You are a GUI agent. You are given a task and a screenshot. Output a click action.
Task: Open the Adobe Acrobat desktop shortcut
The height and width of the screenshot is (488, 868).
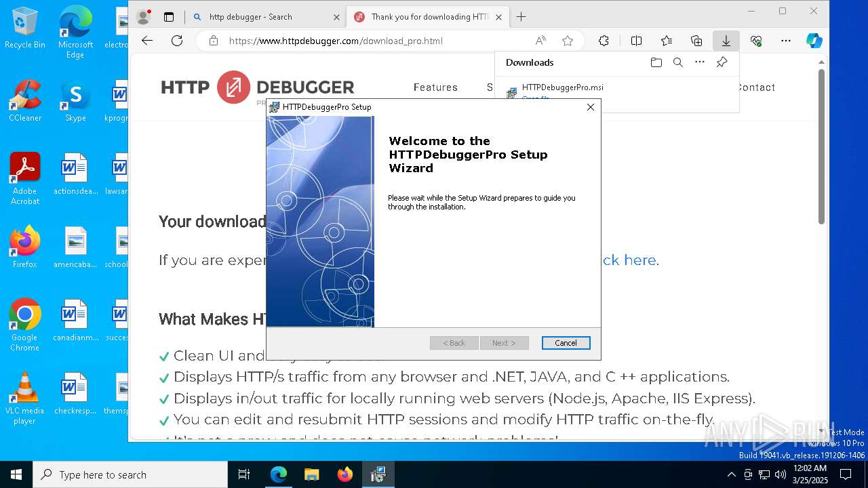click(x=25, y=179)
